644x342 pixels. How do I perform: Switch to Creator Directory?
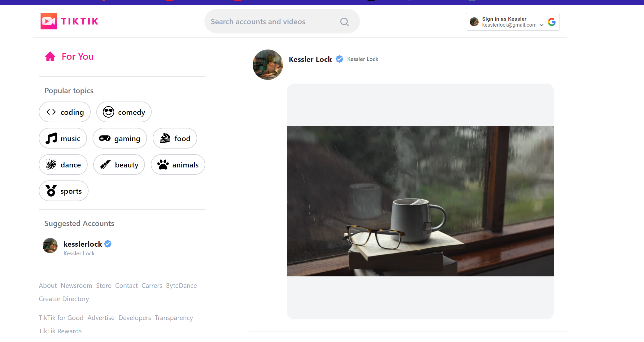[x=64, y=299]
